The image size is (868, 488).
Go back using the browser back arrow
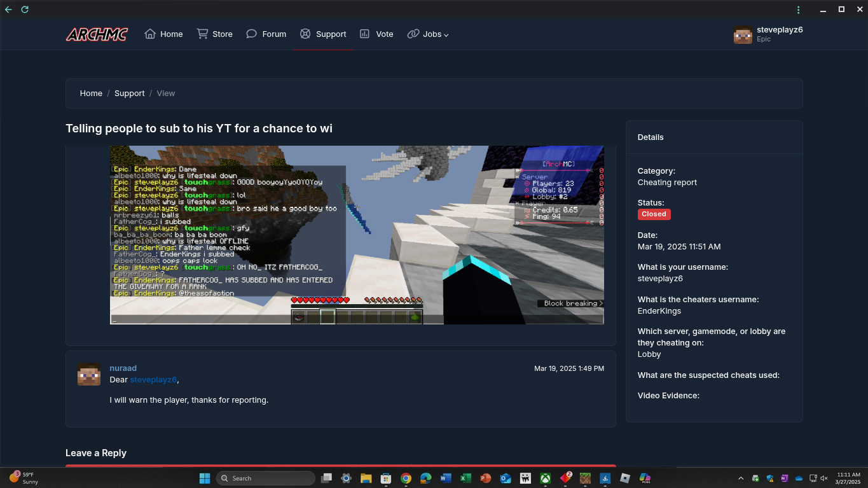[8, 10]
